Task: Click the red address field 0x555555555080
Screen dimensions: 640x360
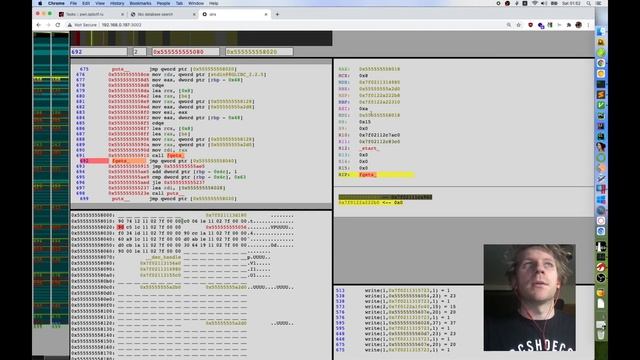Action: [x=185, y=52]
